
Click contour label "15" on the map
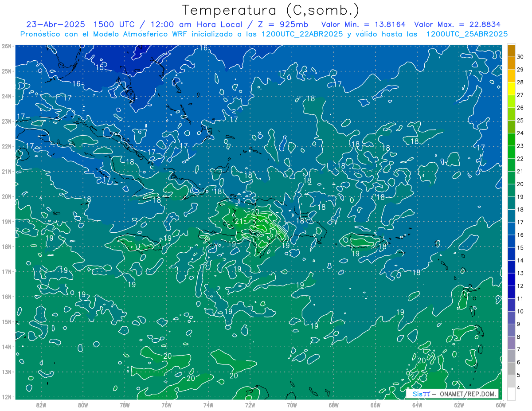pos(100,67)
